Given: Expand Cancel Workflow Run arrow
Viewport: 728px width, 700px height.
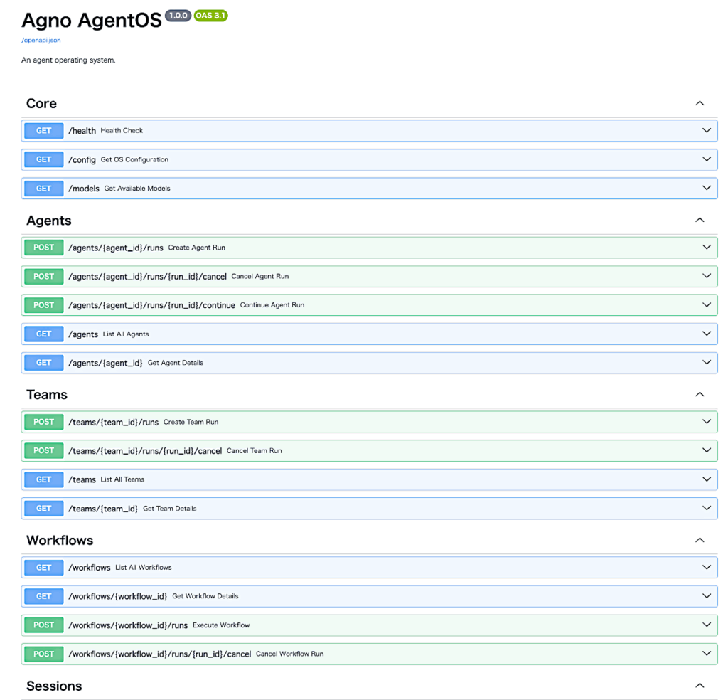Looking at the screenshot, I should (706, 654).
